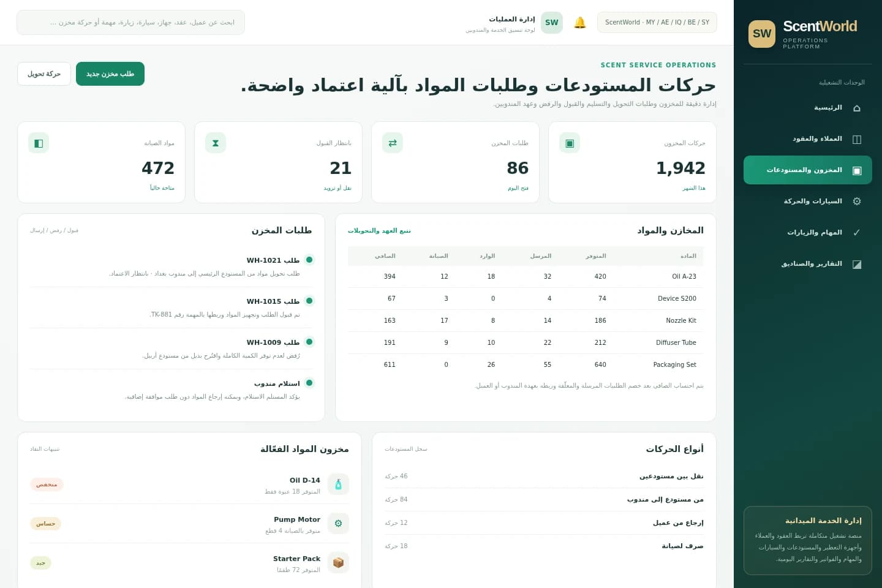Click the status dot of طلب WH-1015
Image resolution: width=882 pixels, height=588 pixels.
pos(309,301)
